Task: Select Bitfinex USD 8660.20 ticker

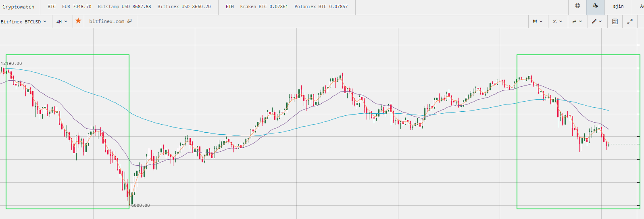Action: point(184,6)
